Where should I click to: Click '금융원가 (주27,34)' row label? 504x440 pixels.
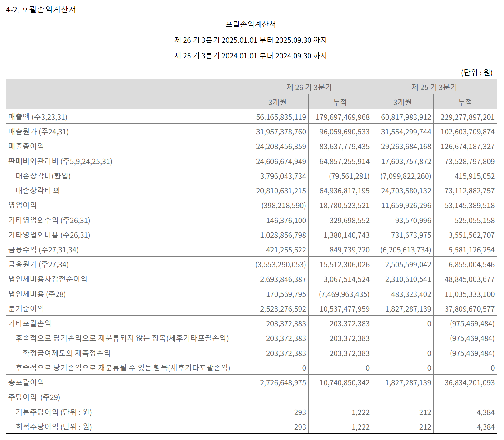[x=38, y=264]
